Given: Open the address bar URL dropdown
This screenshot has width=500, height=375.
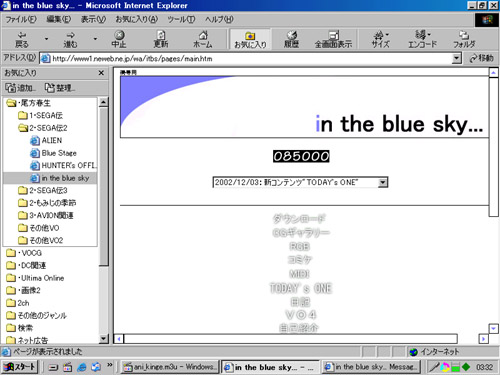Looking at the screenshot, I should tap(457, 59).
